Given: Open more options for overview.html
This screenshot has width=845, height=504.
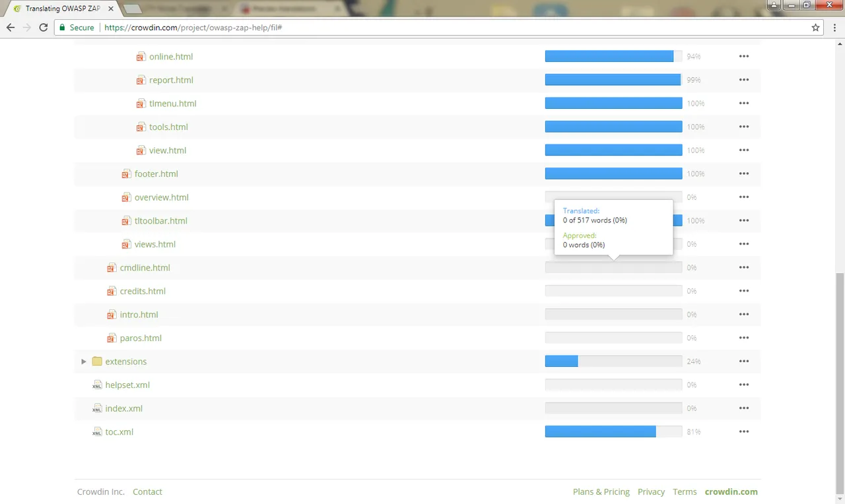Looking at the screenshot, I should [x=744, y=197].
